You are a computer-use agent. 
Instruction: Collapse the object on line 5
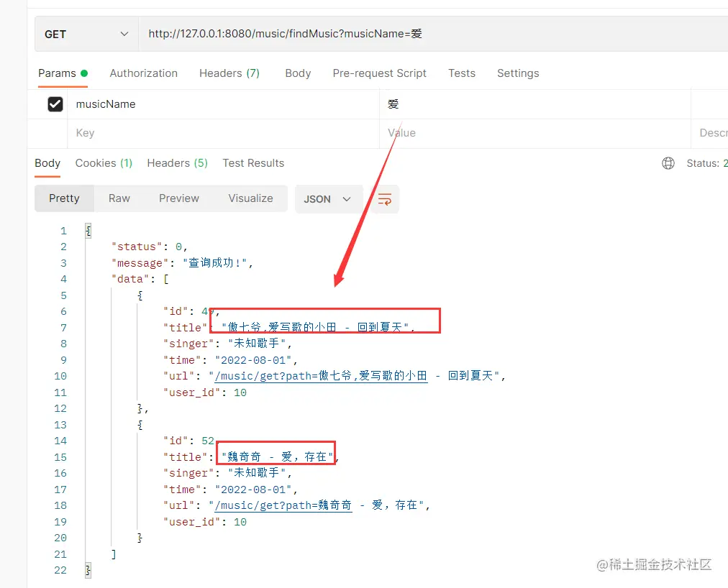pyautogui.click(x=140, y=295)
